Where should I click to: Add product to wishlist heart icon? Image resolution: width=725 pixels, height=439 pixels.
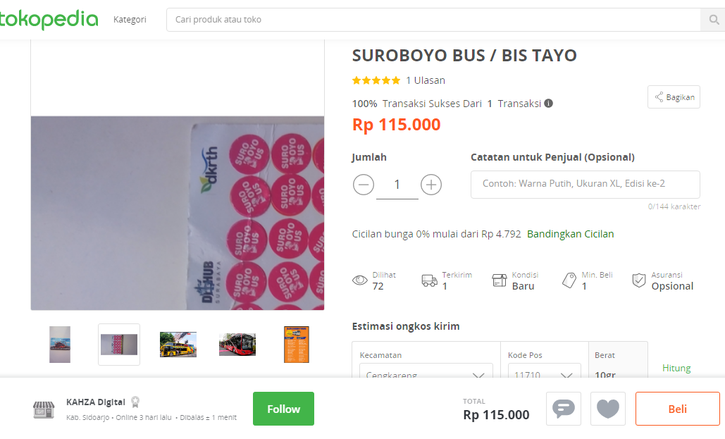point(608,408)
